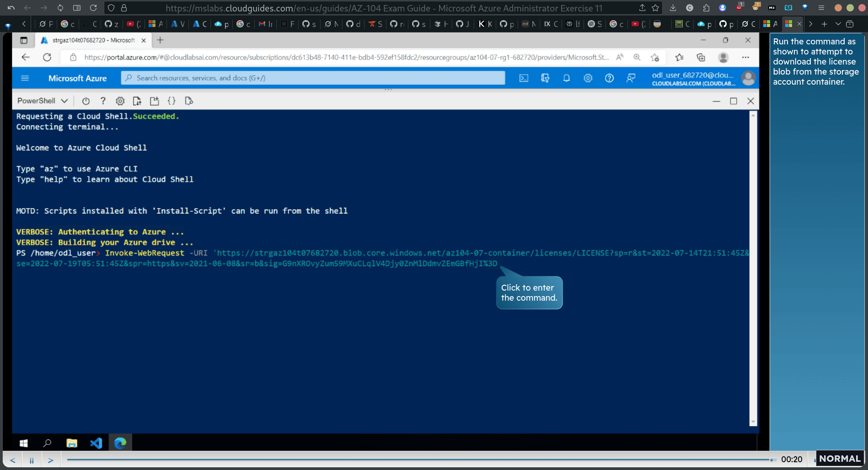This screenshot has width=868, height=470.
Task: Reload the outer browser page
Action: click(93, 8)
